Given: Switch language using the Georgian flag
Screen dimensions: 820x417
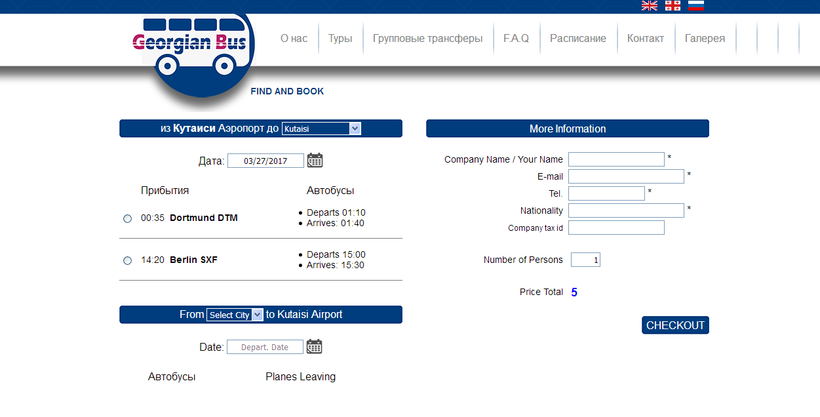Looking at the screenshot, I should [x=673, y=6].
